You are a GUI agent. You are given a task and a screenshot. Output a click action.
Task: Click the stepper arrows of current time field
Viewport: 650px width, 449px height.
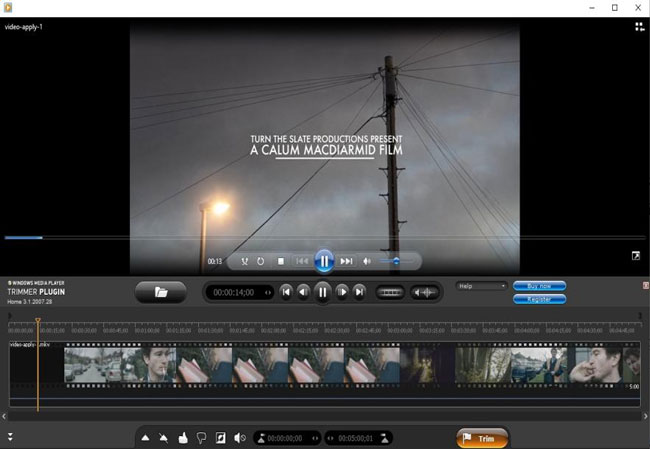click(x=268, y=293)
